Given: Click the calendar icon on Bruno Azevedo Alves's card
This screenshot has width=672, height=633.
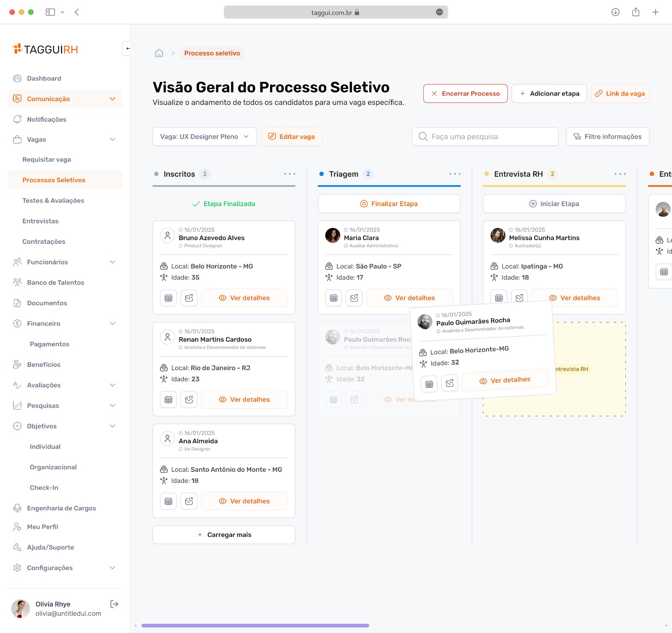Looking at the screenshot, I should click(168, 298).
